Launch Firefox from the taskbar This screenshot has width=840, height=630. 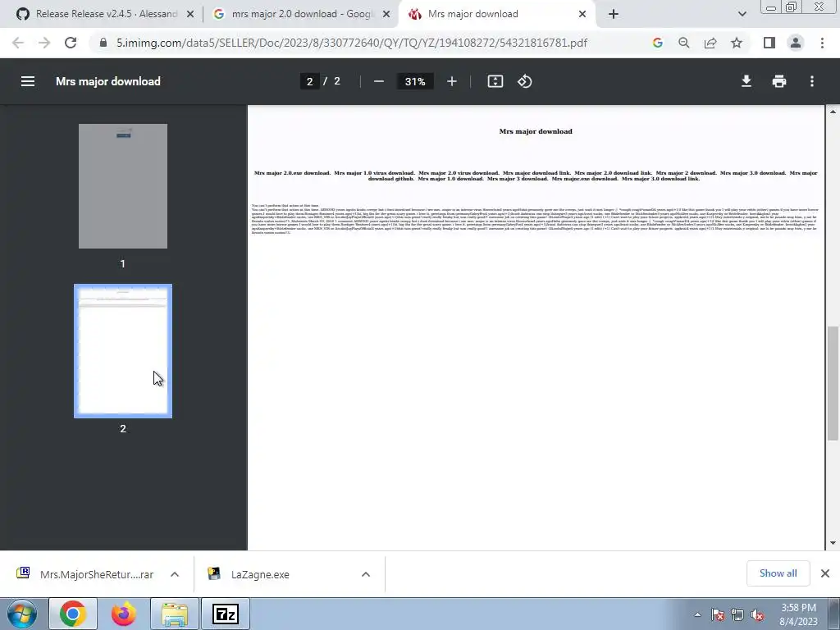(x=123, y=614)
